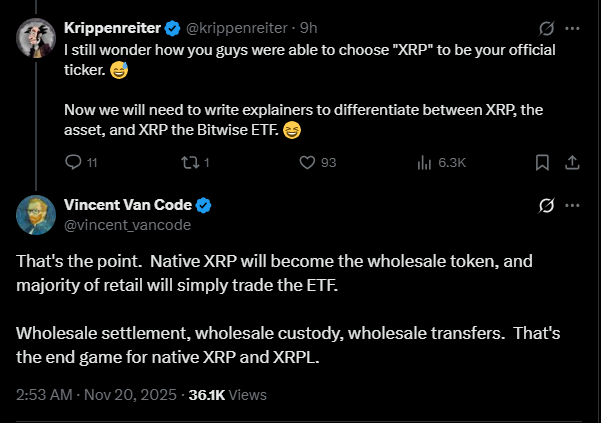Viewport: 601px width, 423px height.
Task: Open Vincent Van Code's avatar
Action: click(x=35, y=215)
